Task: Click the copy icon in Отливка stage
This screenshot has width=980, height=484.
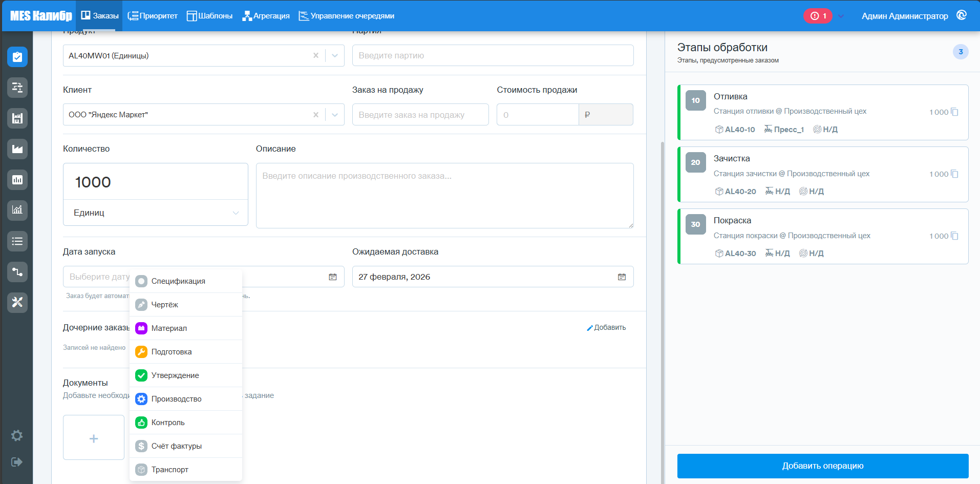Action: [954, 112]
